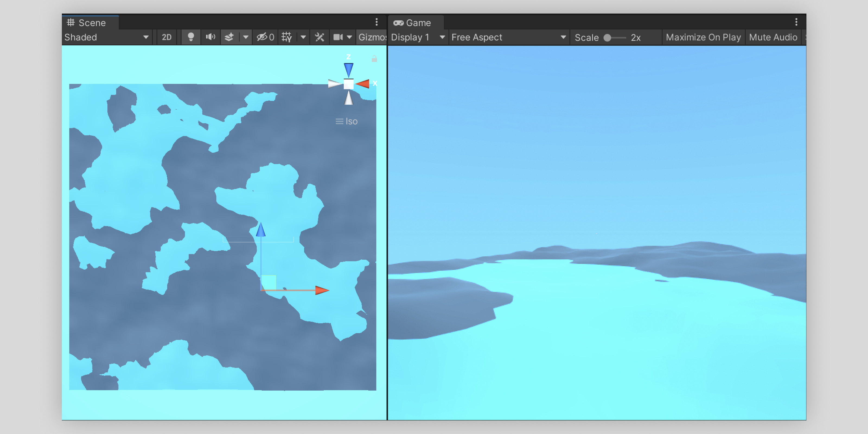868x434 pixels.
Task: Open Game panel three-dot options menu
Action: (796, 22)
